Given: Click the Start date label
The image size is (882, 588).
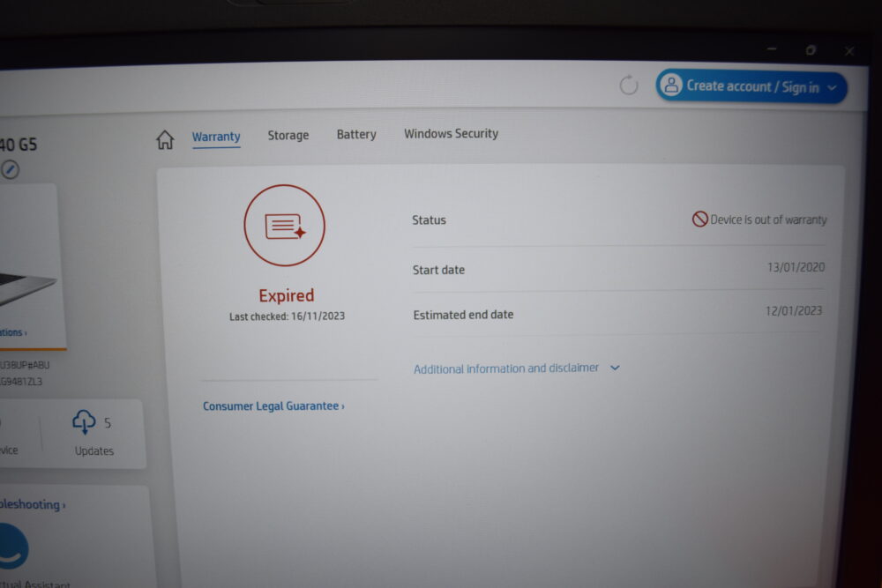Looking at the screenshot, I should click(438, 270).
